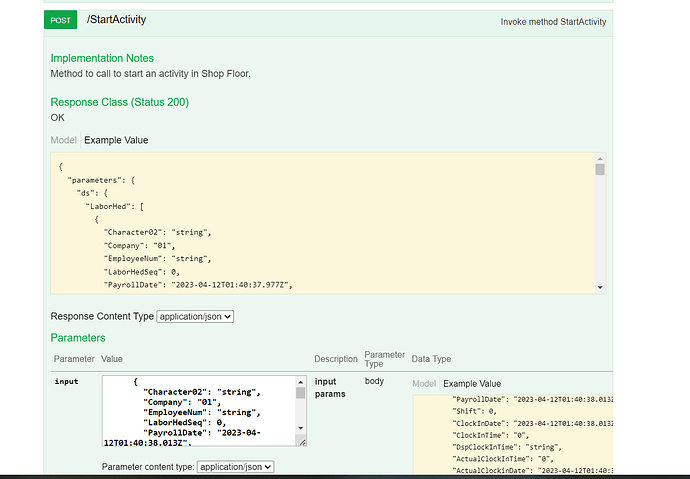Click the Invoke method StartActivity summary
Image resolution: width=690 pixels, height=479 pixels.
pyautogui.click(x=553, y=21)
